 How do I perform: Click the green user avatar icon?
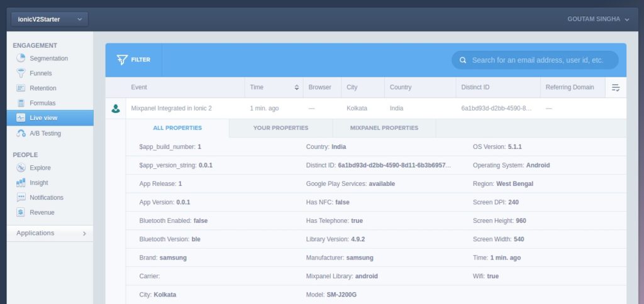point(116,108)
